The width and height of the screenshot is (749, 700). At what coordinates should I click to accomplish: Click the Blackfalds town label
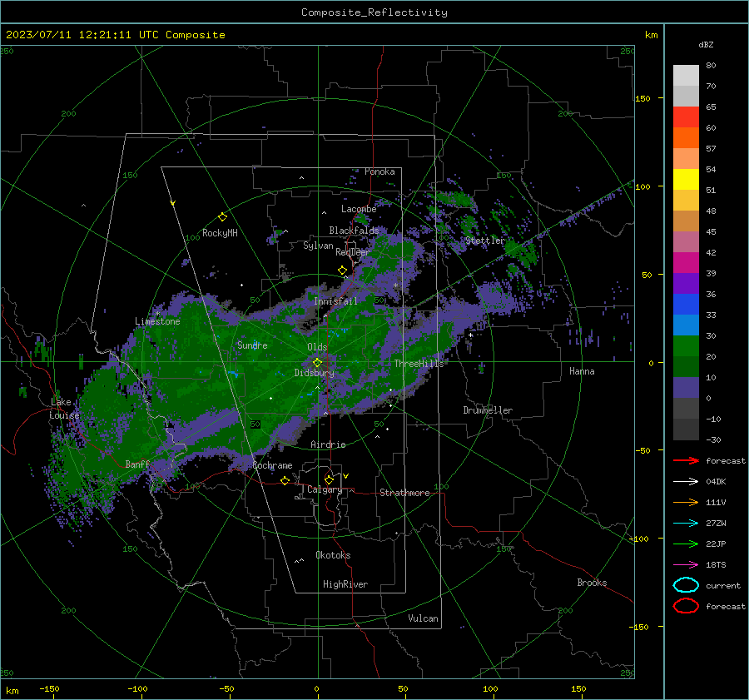click(354, 231)
